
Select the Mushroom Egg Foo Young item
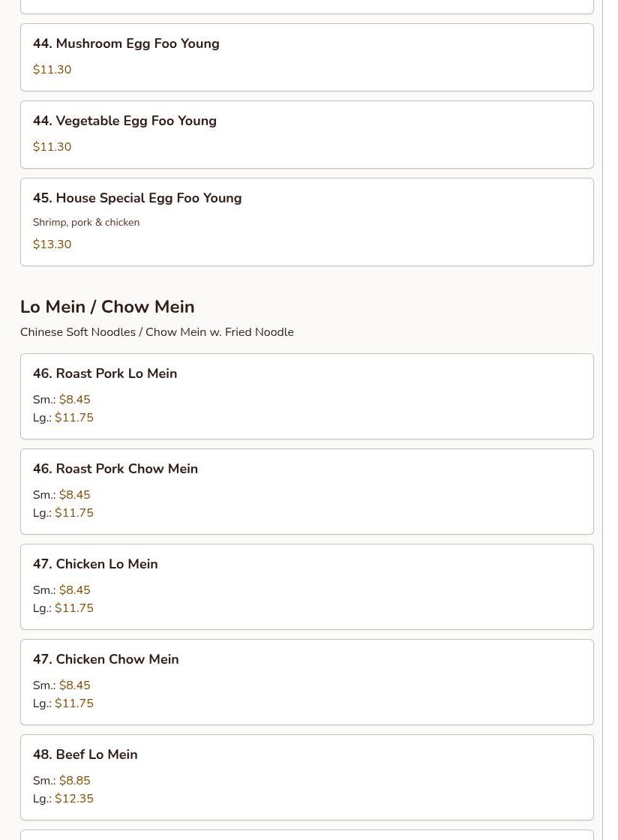(x=126, y=44)
